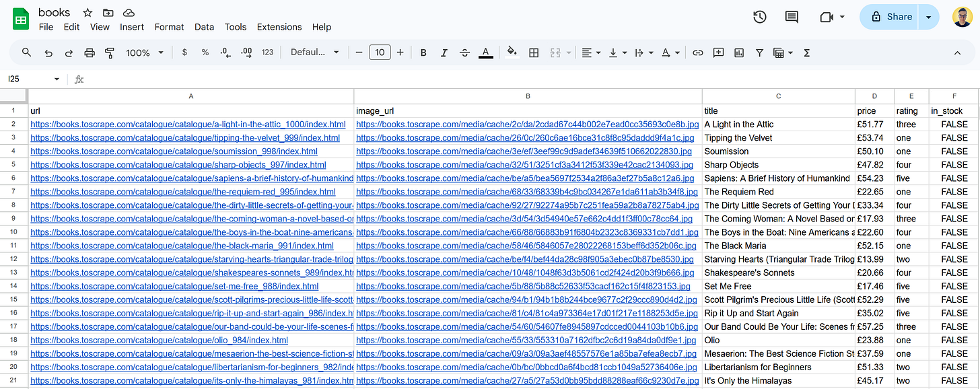
Task: Select column A header
Action: point(191,96)
